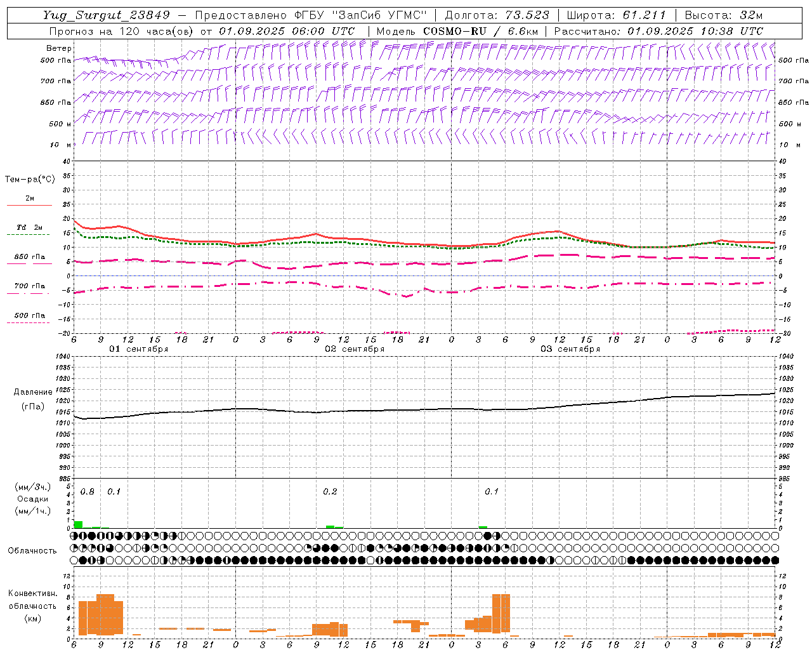This screenshot has height=650, width=812.
Task: Click right-axis "1040" pressure value
Action: (x=786, y=356)
